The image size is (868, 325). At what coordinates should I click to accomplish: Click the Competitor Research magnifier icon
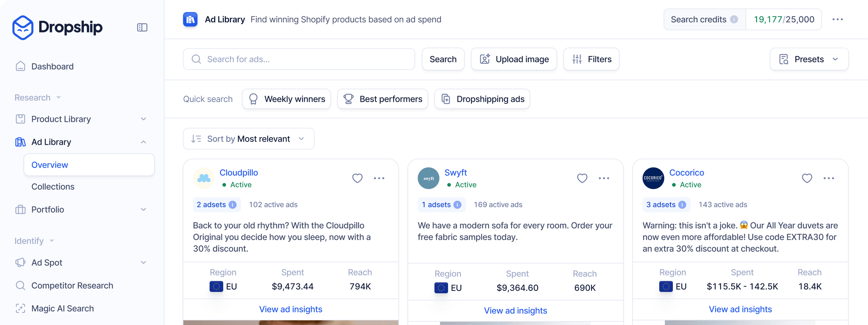20,285
